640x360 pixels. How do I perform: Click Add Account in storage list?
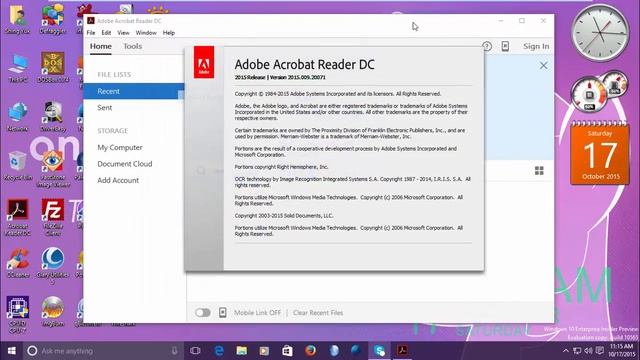click(118, 180)
